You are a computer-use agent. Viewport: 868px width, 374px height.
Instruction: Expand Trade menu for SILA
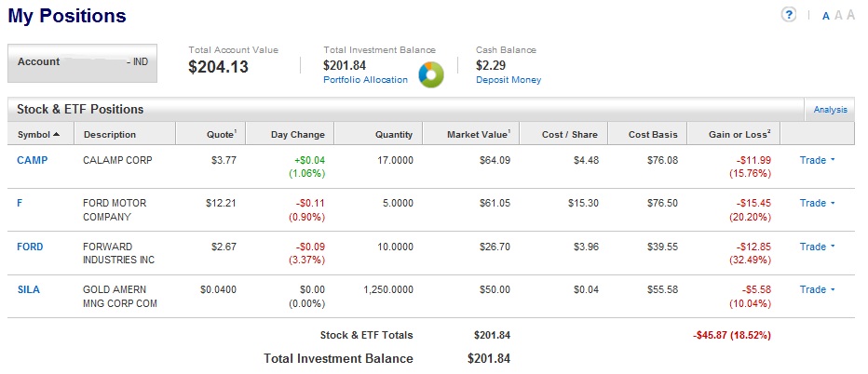pyautogui.click(x=817, y=289)
